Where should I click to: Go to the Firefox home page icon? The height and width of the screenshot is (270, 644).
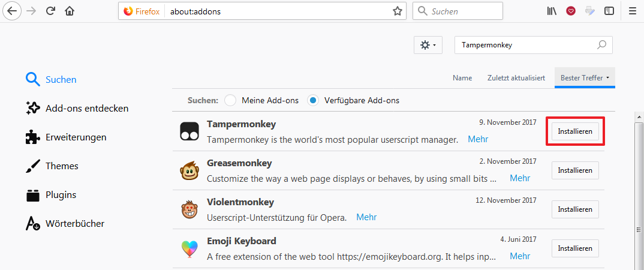pyautogui.click(x=70, y=11)
